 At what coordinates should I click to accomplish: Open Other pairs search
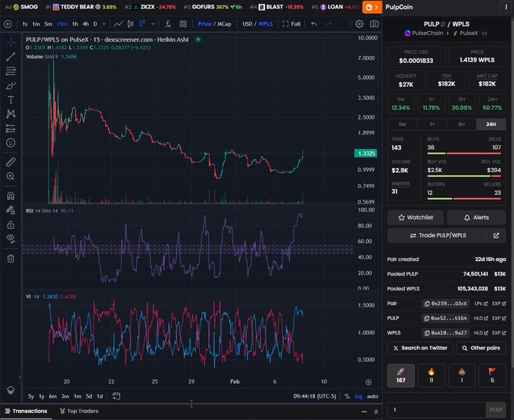tap(481, 348)
